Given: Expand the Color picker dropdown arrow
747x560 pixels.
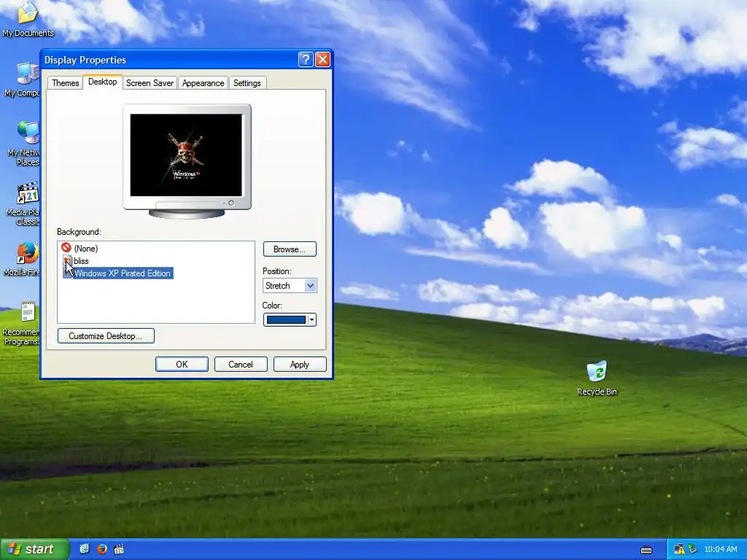Looking at the screenshot, I should (311, 320).
